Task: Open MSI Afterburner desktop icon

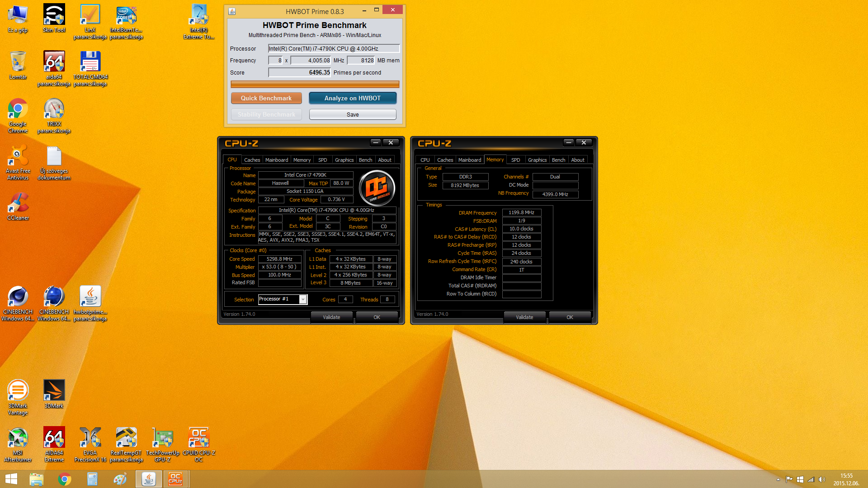Action: (18, 444)
